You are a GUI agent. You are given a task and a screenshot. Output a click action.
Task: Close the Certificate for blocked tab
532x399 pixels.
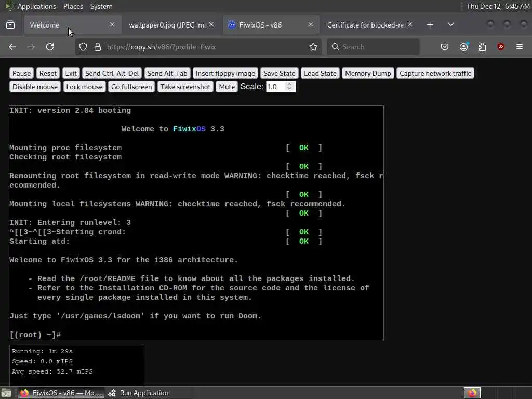click(x=410, y=24)
